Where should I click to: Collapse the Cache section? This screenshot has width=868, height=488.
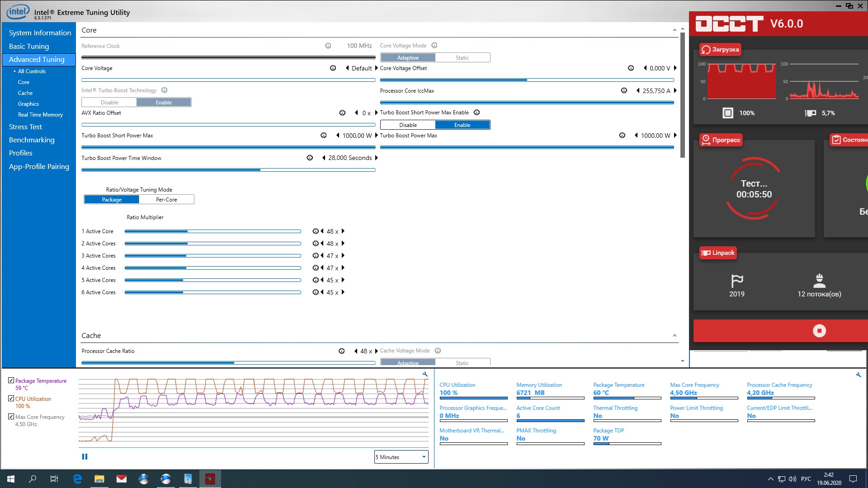point(675,336)
